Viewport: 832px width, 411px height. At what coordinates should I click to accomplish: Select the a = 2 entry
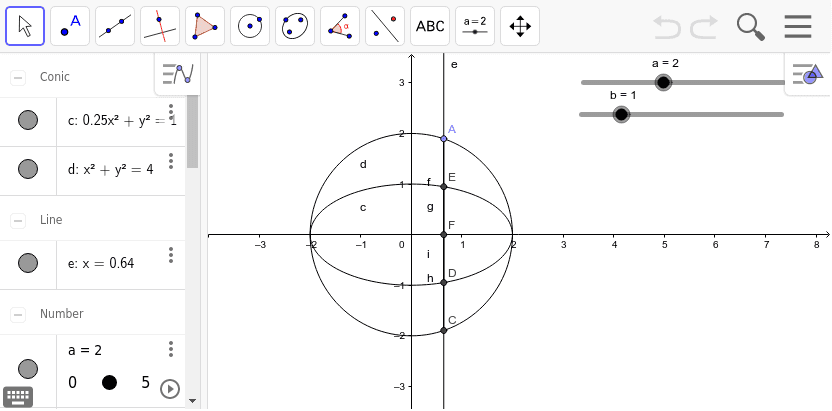point(85,351)
